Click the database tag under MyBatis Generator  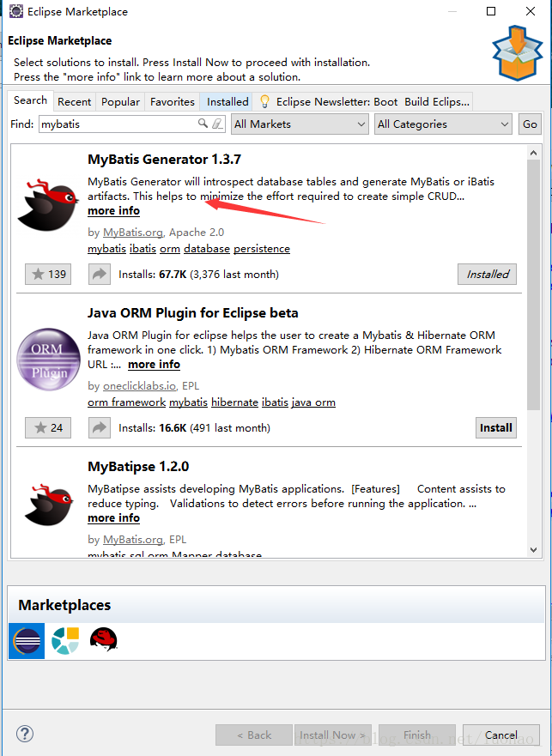pyautogui.click(x=207, y=249)
